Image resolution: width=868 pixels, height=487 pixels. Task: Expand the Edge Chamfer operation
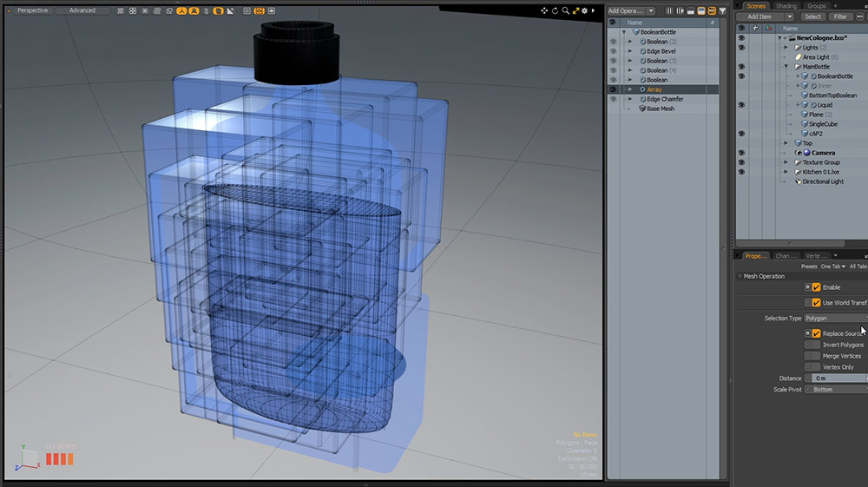click(x=631, y=99)
